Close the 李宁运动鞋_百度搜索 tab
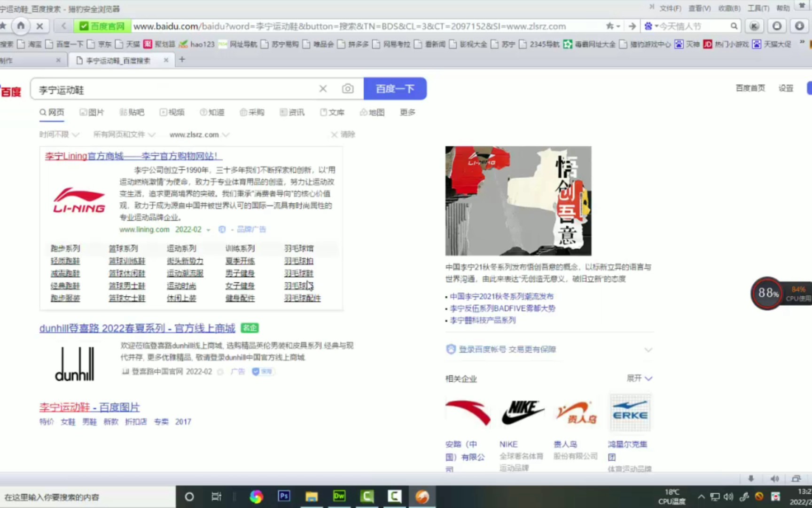The height and width of the screenshot is (508, 812). click(166, 60)
